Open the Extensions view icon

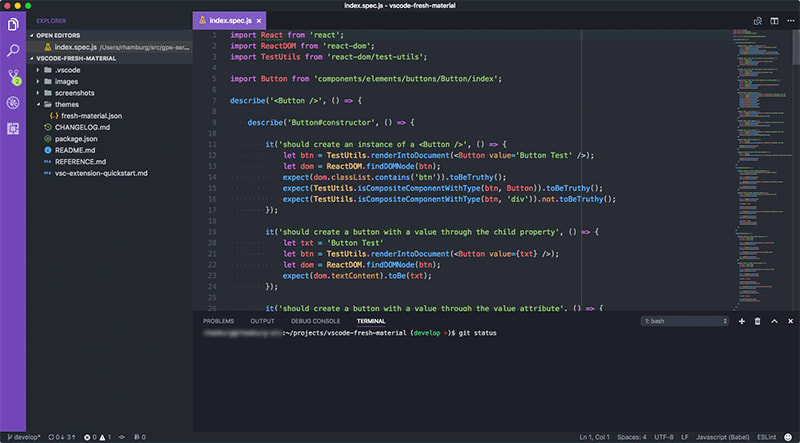pos(13,129)
